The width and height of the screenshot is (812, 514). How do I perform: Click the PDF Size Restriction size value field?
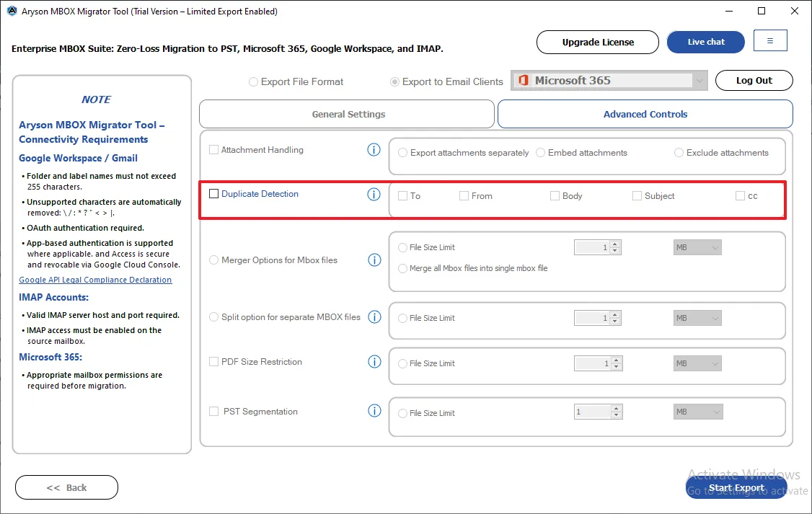tap(593, 363)
